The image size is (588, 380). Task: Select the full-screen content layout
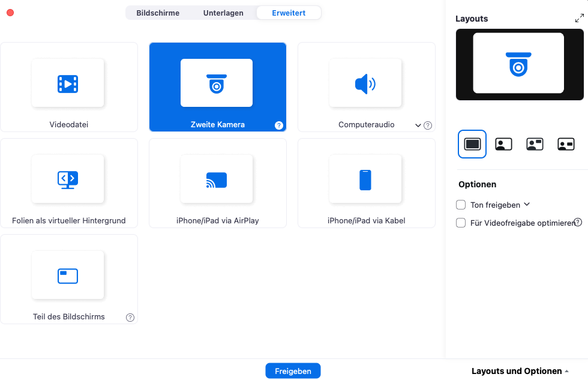(x=472, y=144)
